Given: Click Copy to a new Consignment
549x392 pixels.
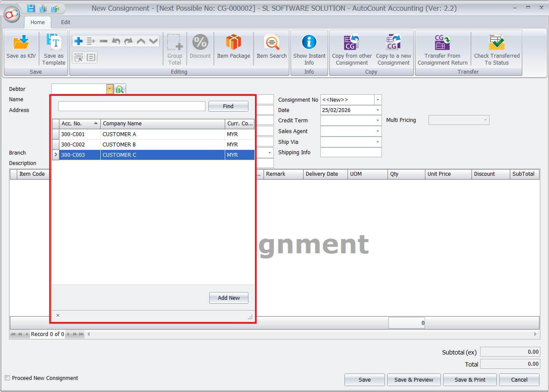Looking at the screenshot, I should click(x=393, y=47).
